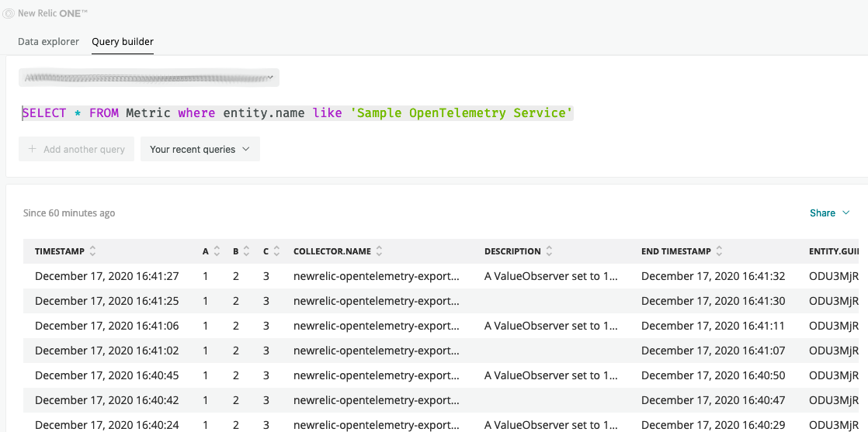Click end timestamp December 17, 2020 16:40:47
Image resolution: width=868 pixels, height=432 pixels.
pyautogui.click(x=713, y=400)
